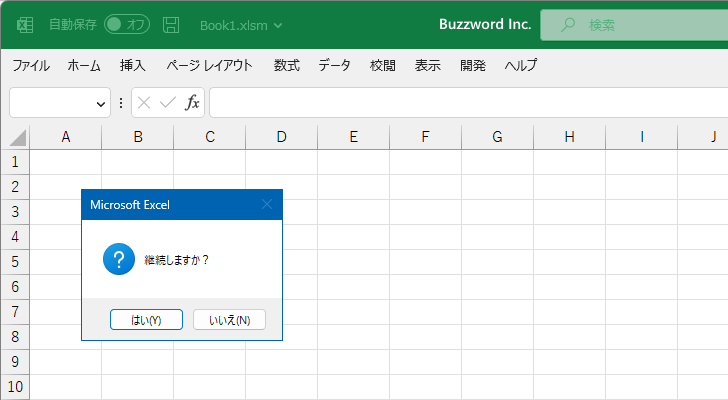Click the Name Box text field
Viewport: 728px width, 400px height.
pyautogui.click(x=52, y=103)
